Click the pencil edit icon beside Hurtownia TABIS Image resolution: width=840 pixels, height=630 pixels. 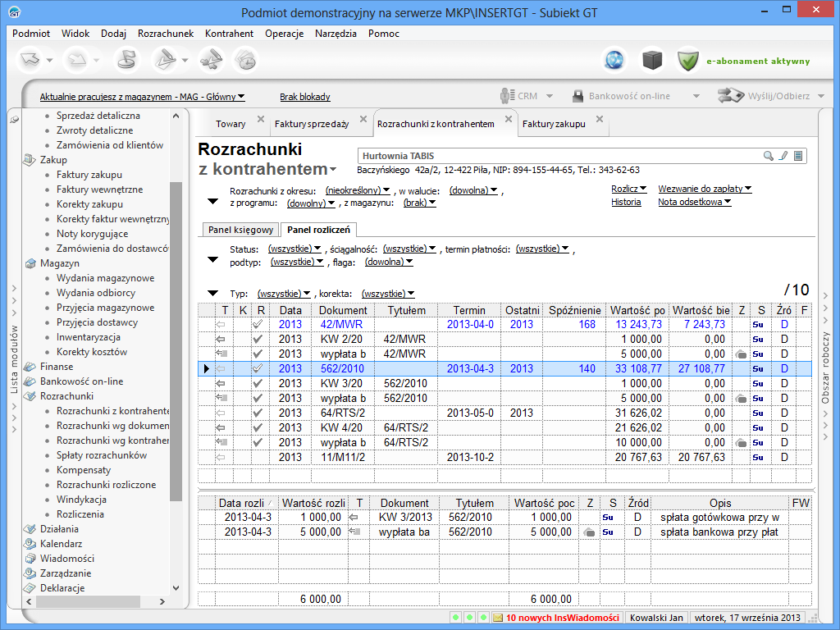(783, 156)
